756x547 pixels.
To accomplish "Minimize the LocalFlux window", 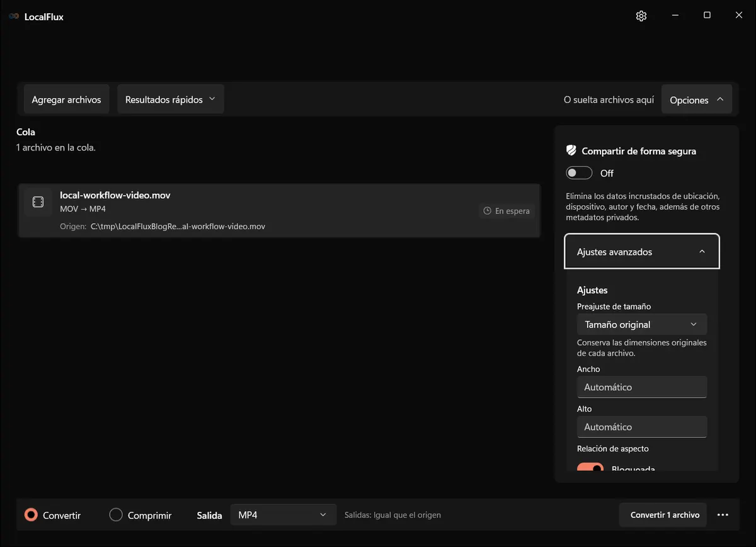I will [675, 16].
